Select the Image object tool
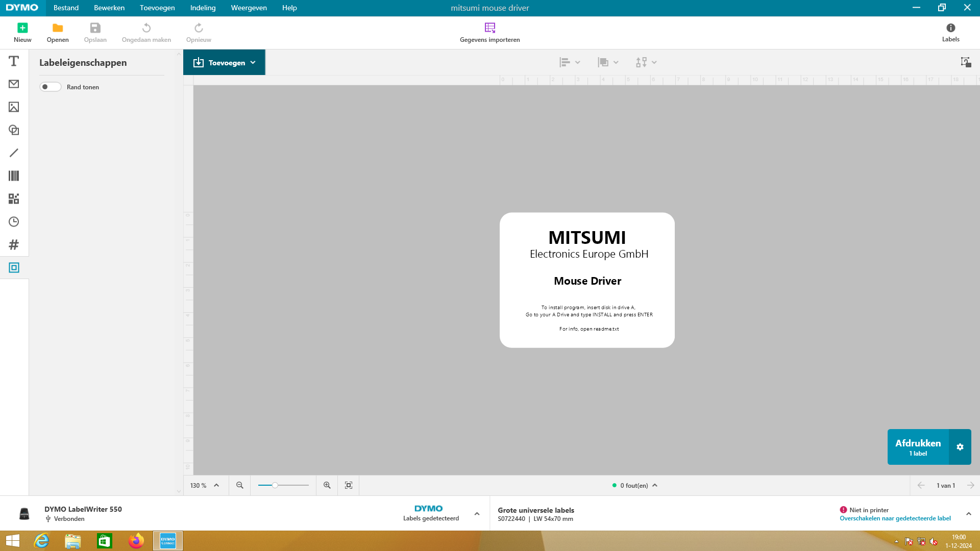980x551 pixels. [x=14, y=107]
